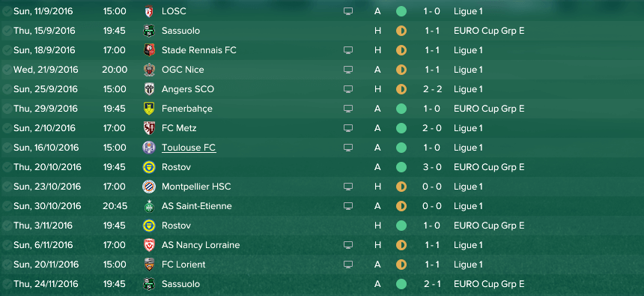The width and height of the screenshot is (644, 296).
Task: Select the Thu, 3/11/2016 Rostov fixture row
Action: coord(322,226)
